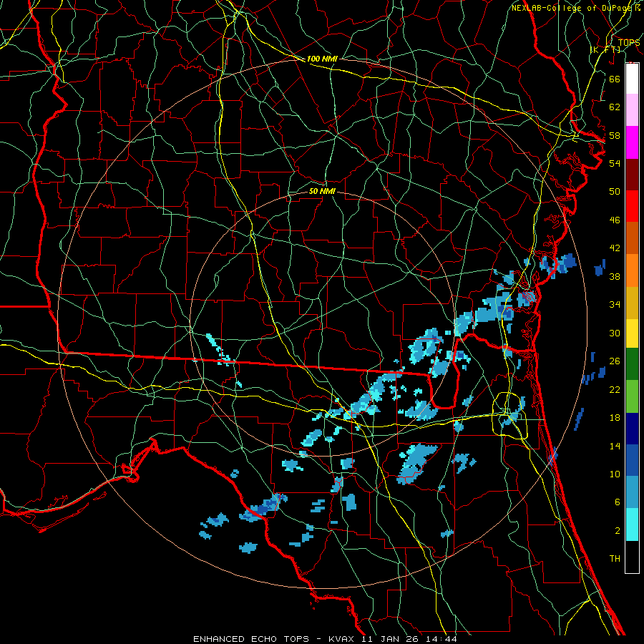Click the medium blue legend swatch
This screenshot has width=644, height=644.
click(632, 460)
